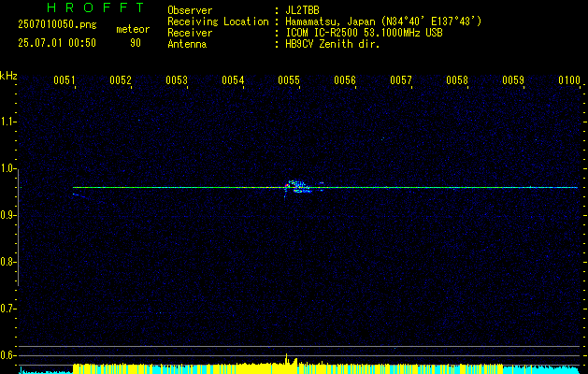Select the filename 2507010050.png

tap(57, 25)
